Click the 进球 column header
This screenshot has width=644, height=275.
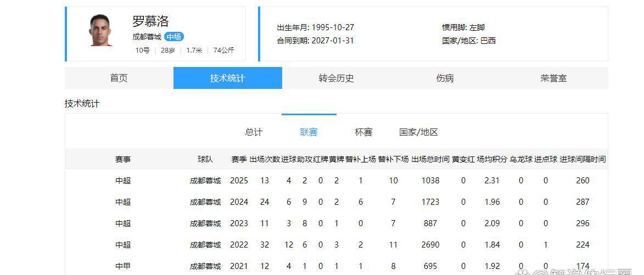(x=289, y=159)
